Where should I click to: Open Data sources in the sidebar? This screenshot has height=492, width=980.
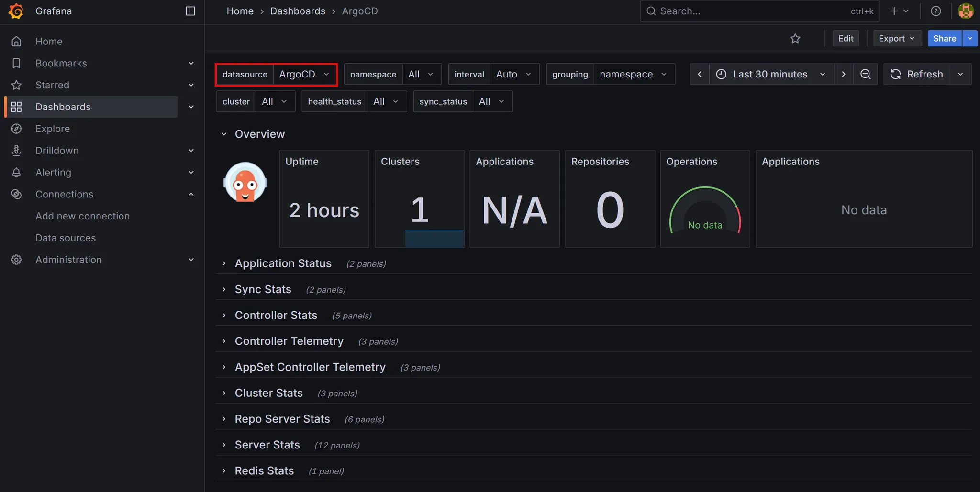(66, 238)
